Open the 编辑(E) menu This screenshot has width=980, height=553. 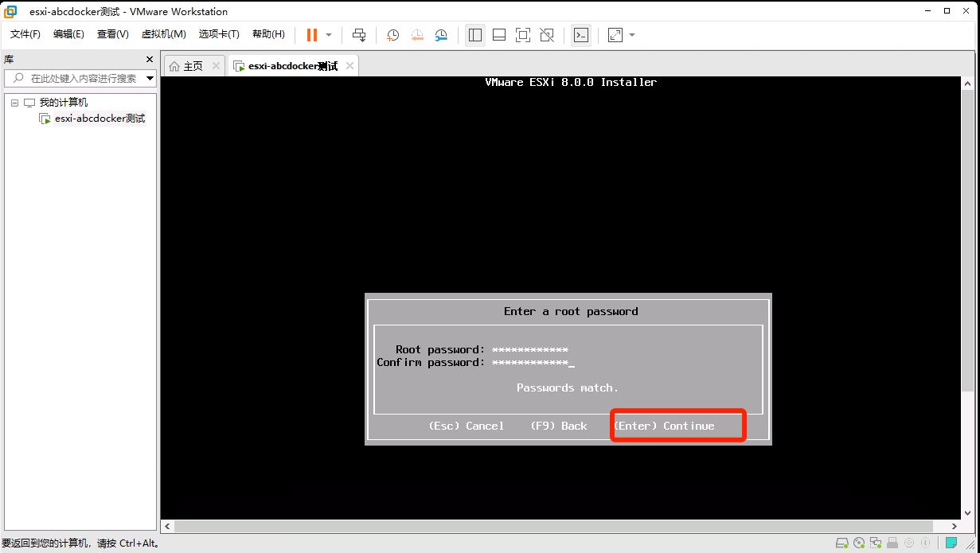[68, 34]
